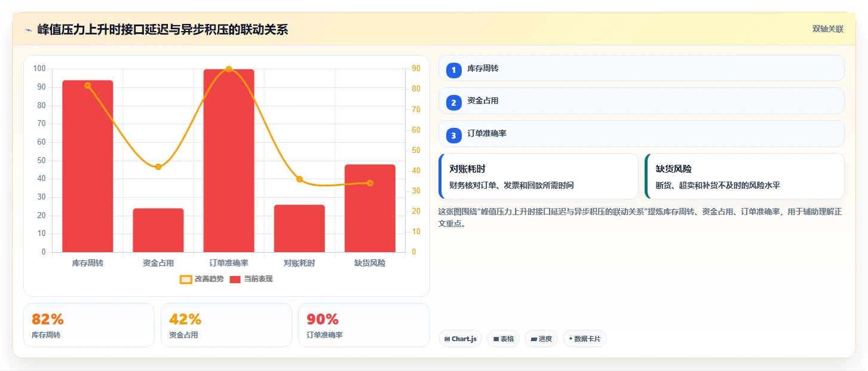Click the 42% 资金占用 stat card
868x371 pixels.
click(x=226, y=325)
